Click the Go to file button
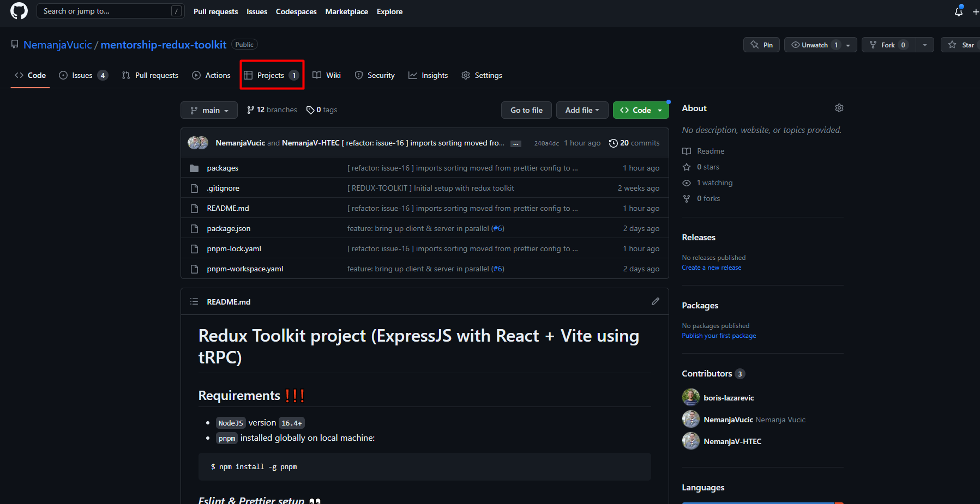This screenshot has width=980, height=504. (x=526, y=110)
